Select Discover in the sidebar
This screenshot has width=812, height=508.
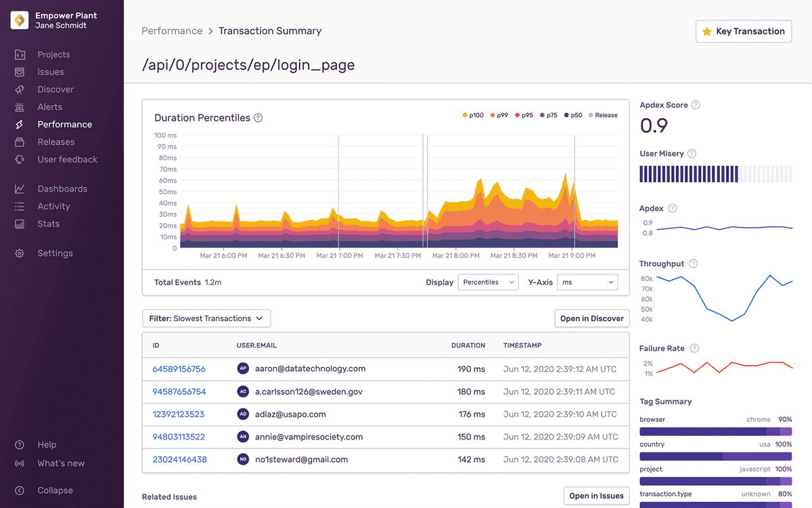point(55,89)
